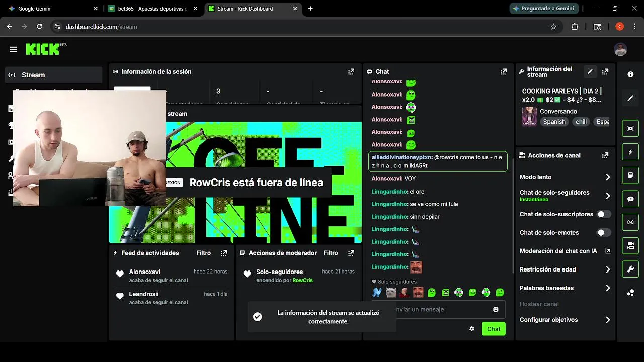Insert the blue waving hands emote
Screen dimensions: 644x362
(x=377, y=292)
